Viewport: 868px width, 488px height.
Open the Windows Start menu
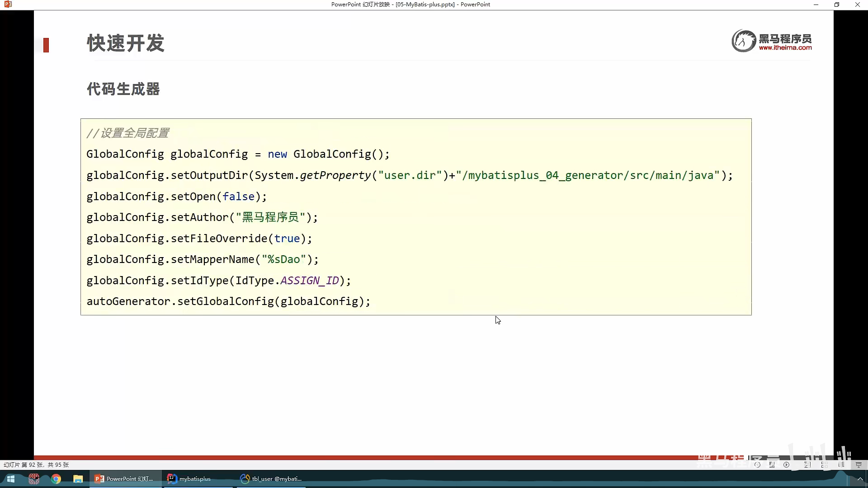(11, 479)
